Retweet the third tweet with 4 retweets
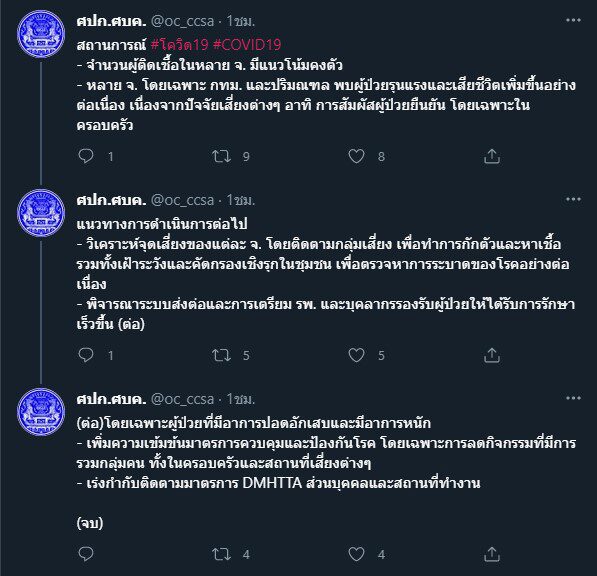 (x=222, y=554)
